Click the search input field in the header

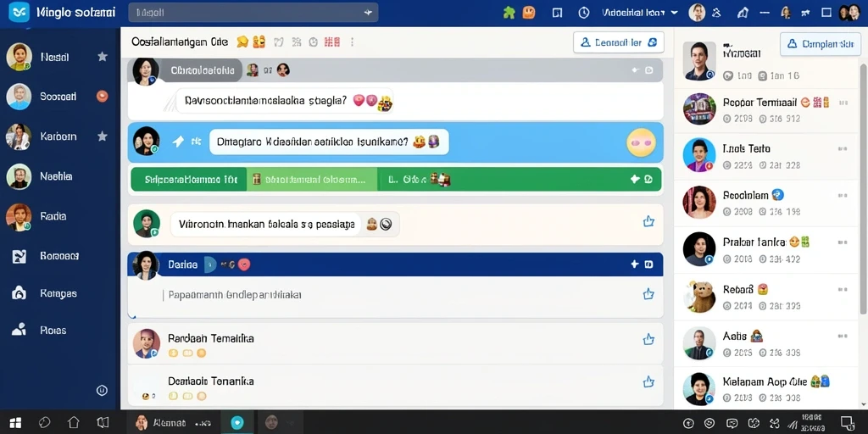[x=253, y=12]
